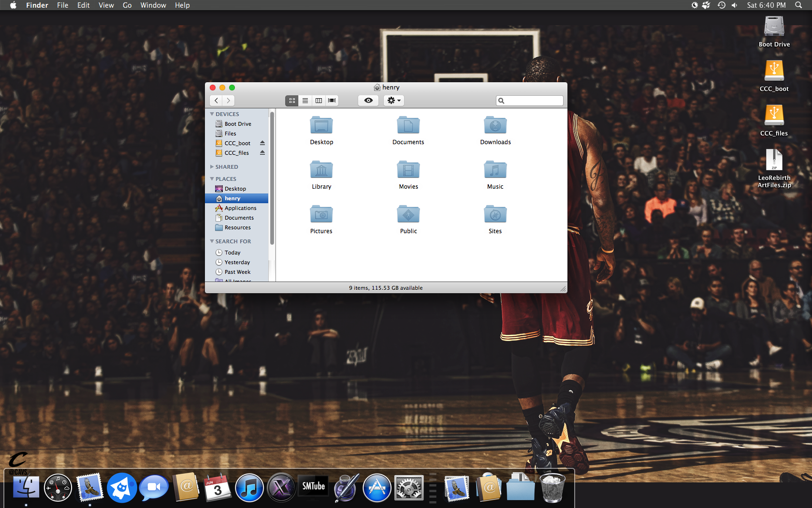
Task: Open the Window menu
Action: pyautogui.click(x=153, y=5)
